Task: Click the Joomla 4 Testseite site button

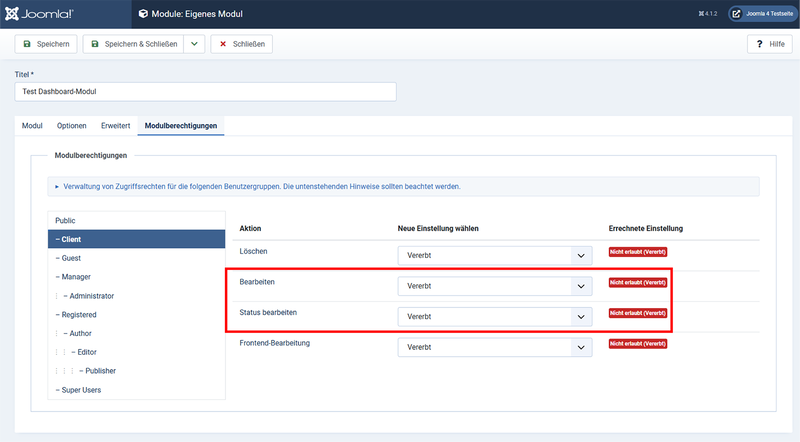Action: 762,14
